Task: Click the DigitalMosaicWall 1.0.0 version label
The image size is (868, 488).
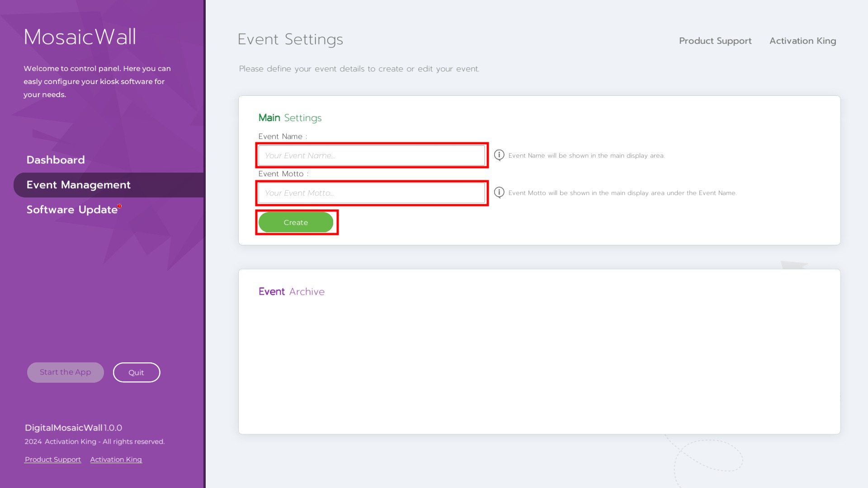Action: pos(73,427)
